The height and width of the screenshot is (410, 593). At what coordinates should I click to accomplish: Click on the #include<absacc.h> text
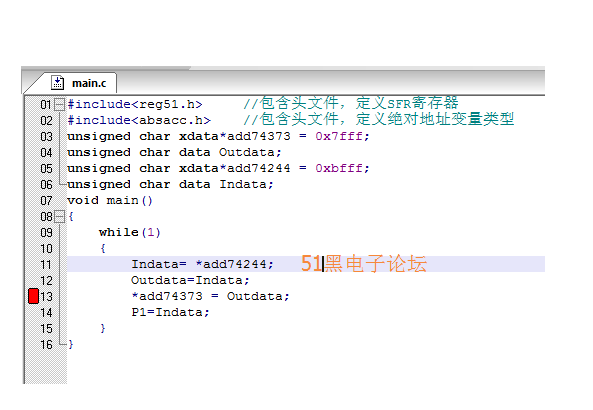139,120
